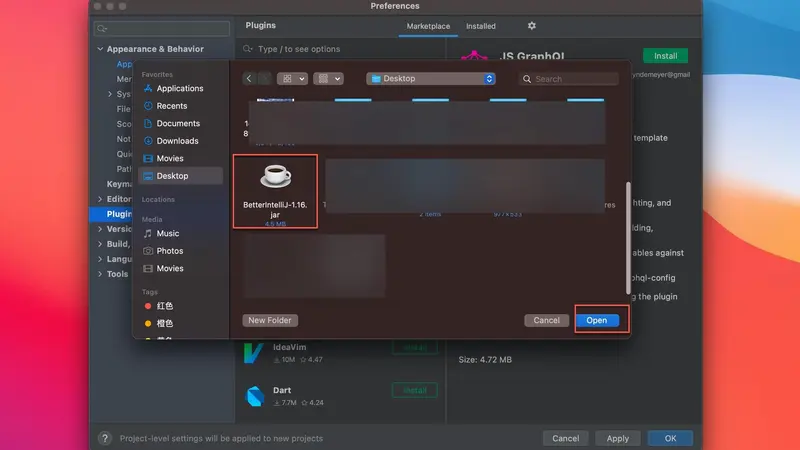The image size is (800, 450).
Task: Select the Plugins settings category
Action: (x=111, y=214)
